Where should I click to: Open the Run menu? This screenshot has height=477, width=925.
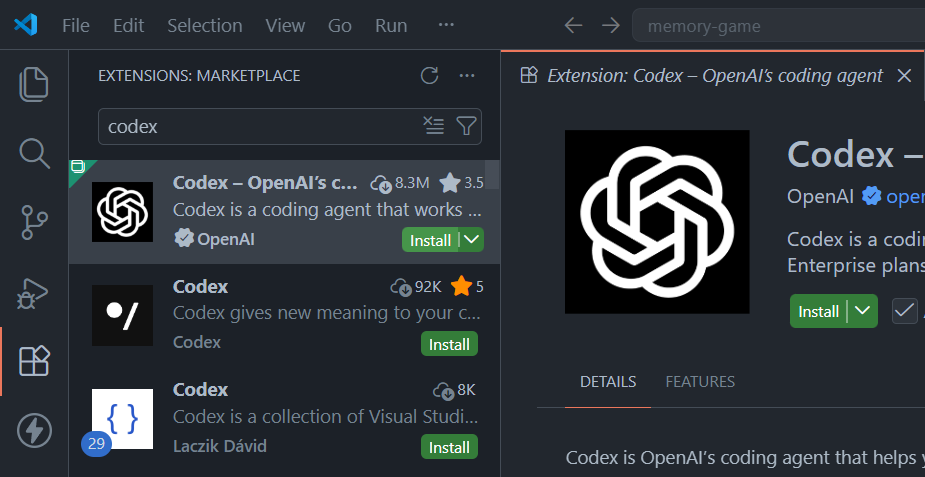click(391, 25)
